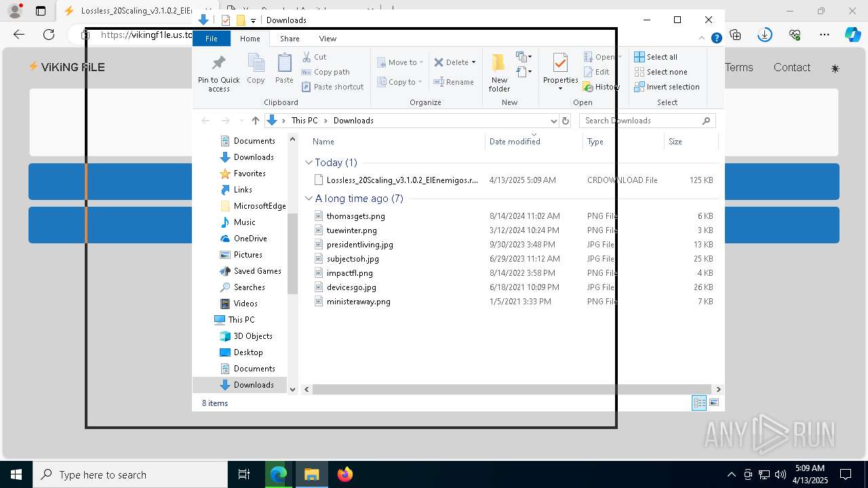Open Windows Start menu
868x488 pixels.
click(x=16, y=474)
